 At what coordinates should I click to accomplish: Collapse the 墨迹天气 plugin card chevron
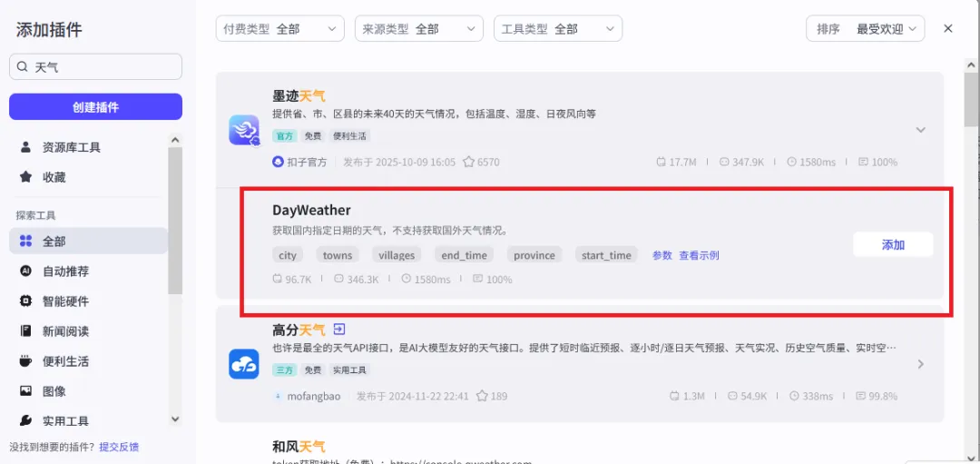920,130
